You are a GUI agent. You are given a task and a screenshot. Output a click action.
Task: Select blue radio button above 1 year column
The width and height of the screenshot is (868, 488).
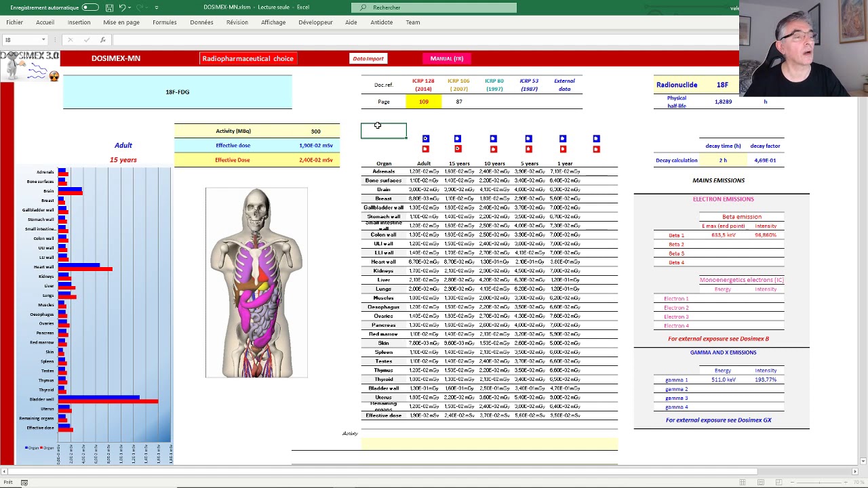coord(562,139)
